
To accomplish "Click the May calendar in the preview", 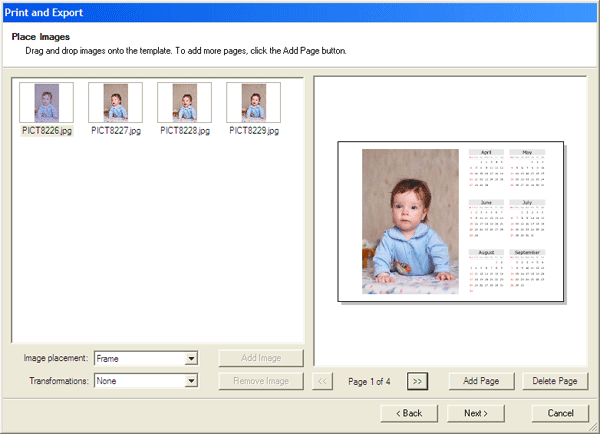I will [x=527, y=168].
